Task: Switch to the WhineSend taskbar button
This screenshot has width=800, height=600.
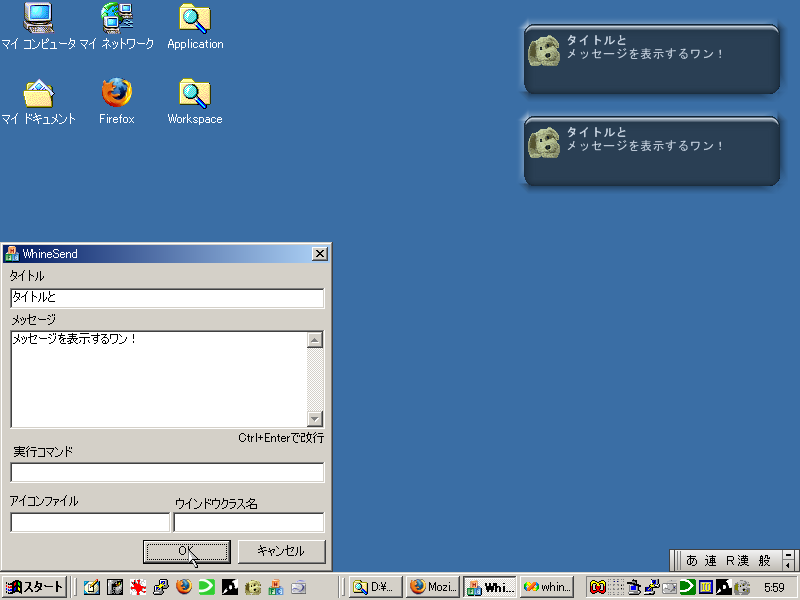Action: 490,587
